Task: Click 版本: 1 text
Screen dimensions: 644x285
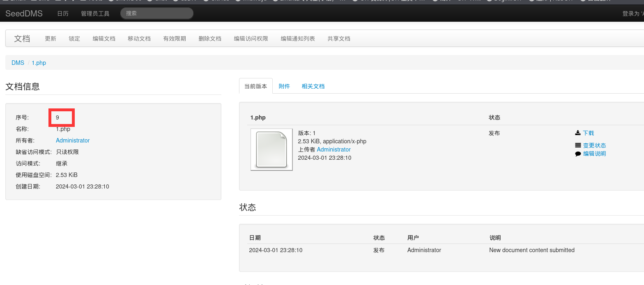Action: click(307, 133)
